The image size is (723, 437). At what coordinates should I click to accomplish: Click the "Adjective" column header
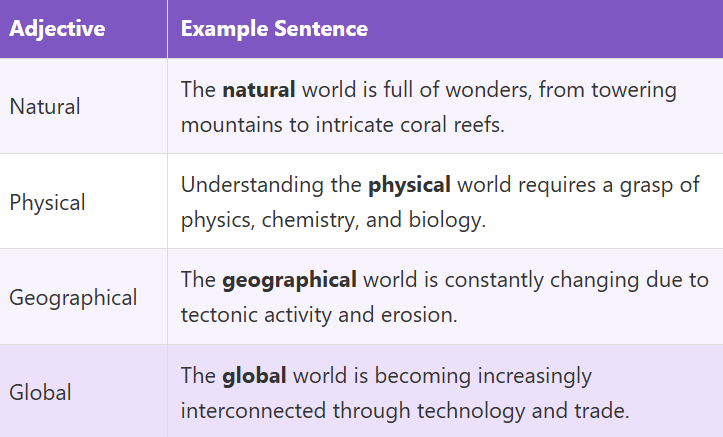[x=57, y=29]
